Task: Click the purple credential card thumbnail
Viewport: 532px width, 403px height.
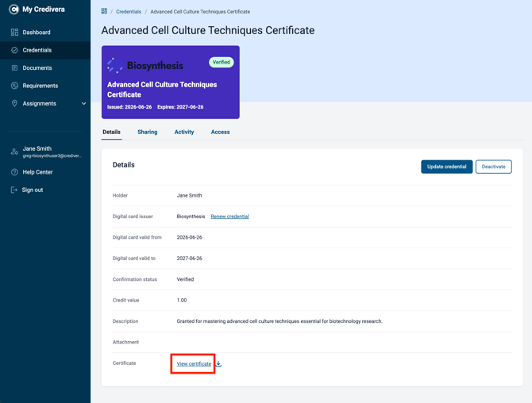Action: [x=171, y=82]
